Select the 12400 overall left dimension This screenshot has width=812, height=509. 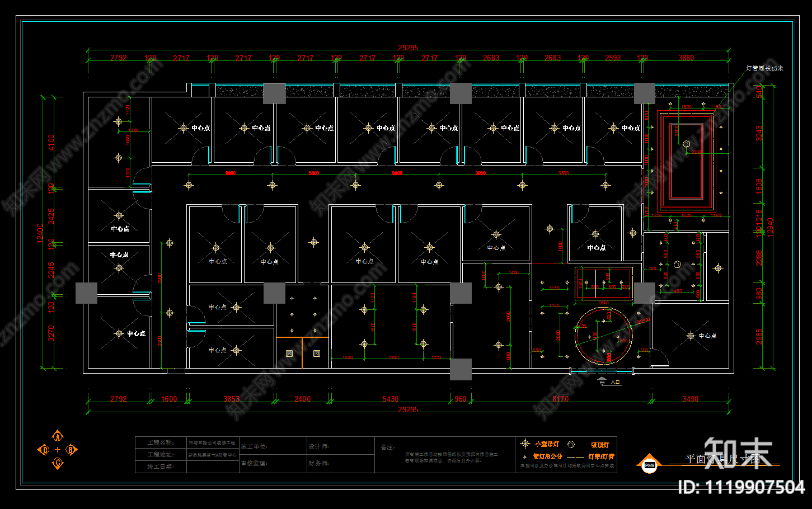coord(40,233)
